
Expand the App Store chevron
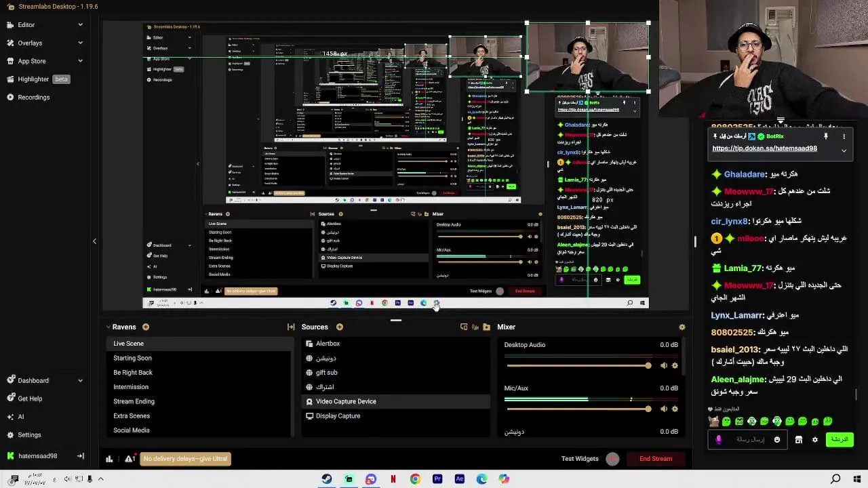[x=80, y=61]
